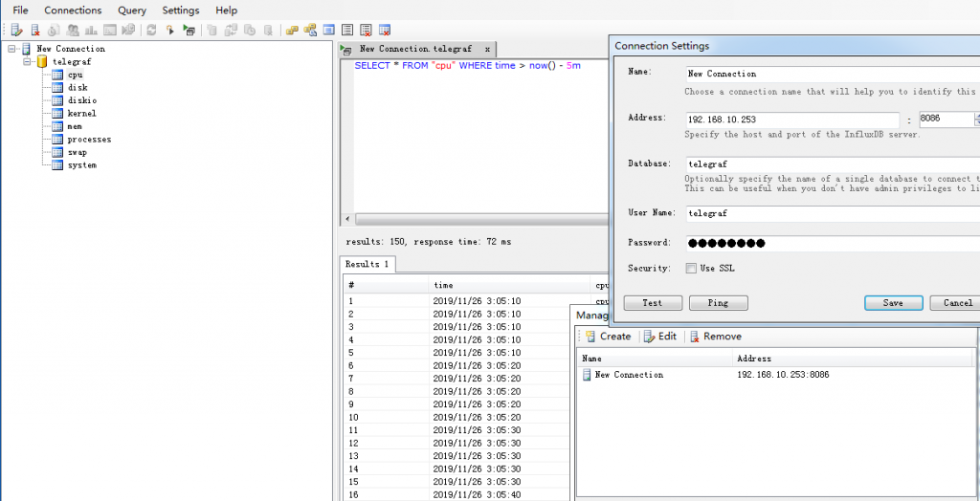Open the Connections menu
980x501 pixels.
(73, 11)
